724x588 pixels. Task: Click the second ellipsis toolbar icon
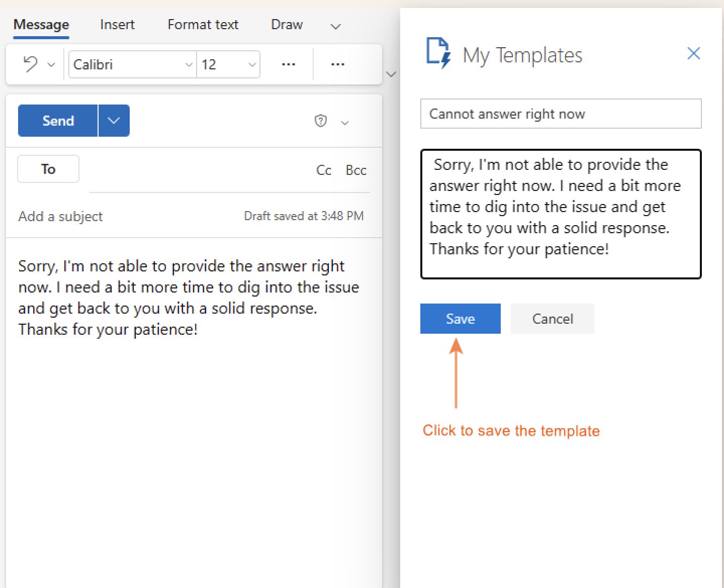(x=337, y=64)
